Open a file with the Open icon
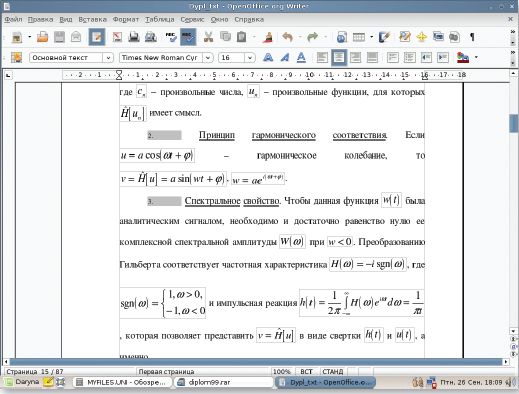The image size is (519, 394). pos(42,37)
